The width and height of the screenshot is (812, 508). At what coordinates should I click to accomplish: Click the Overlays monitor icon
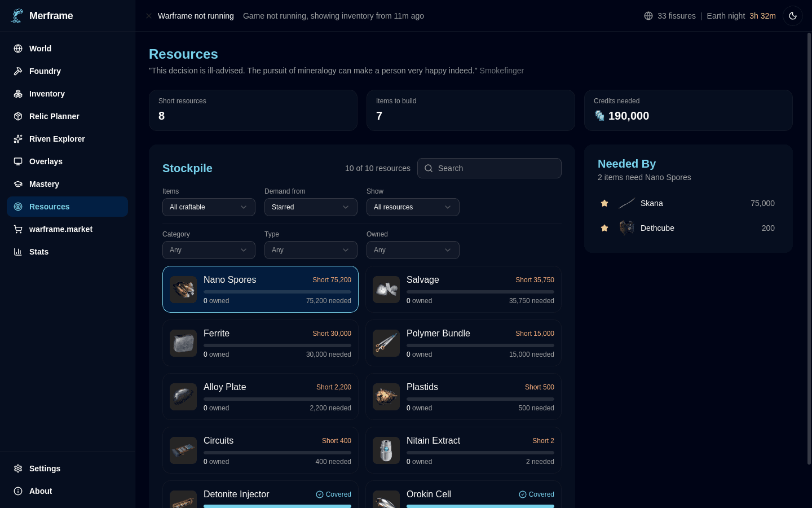pyautogui.click(x=18, y=161)
